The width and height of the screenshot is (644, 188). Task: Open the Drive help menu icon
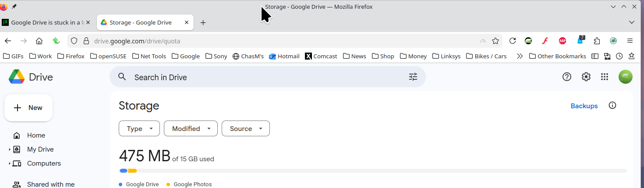pos(567,77)
